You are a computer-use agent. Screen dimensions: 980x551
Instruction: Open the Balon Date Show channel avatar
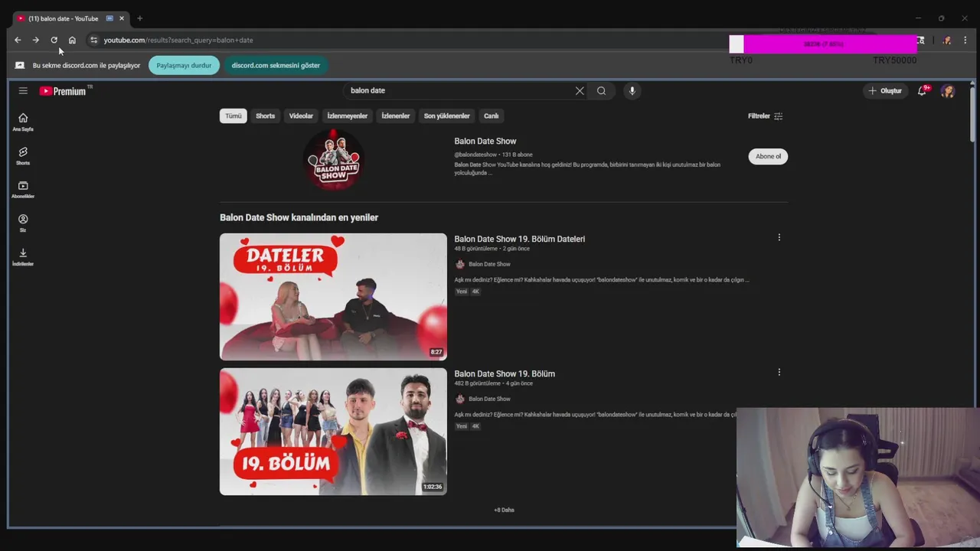[x=333, y=159]
